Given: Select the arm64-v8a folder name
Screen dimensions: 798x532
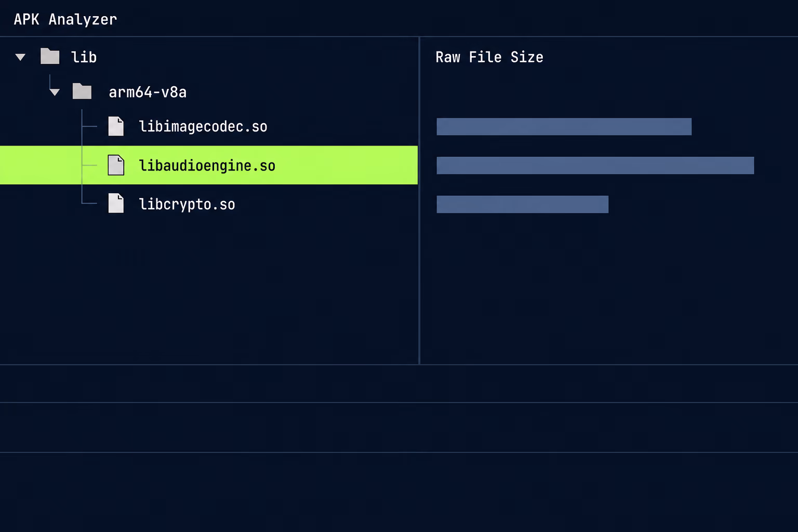Looking at the screenshot, I should point(148,92).
